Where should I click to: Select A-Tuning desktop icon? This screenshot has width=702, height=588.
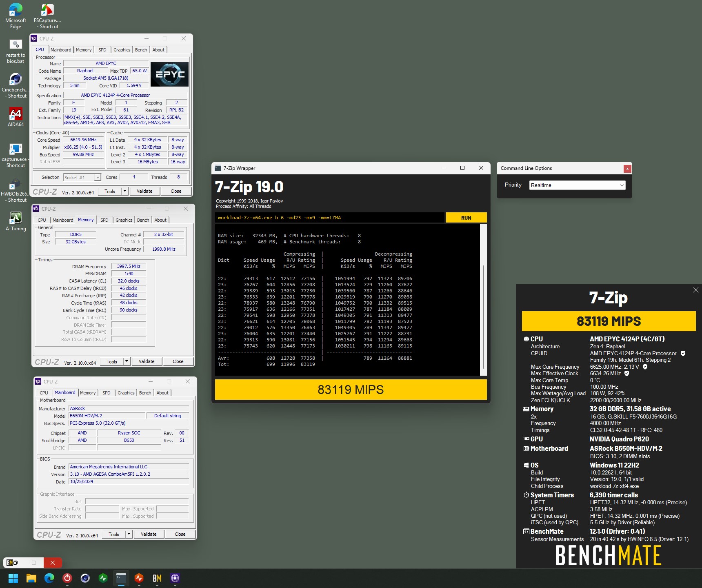pos(16,221)
